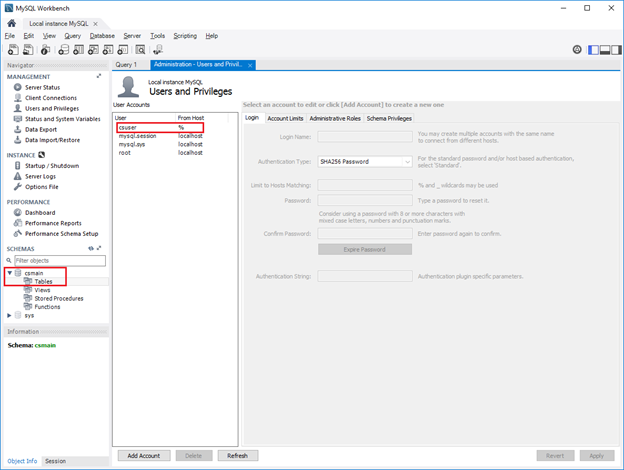Viewport: 624px width, 470px height.
Task: Open Options File in navigator
Action: point(41,187)
